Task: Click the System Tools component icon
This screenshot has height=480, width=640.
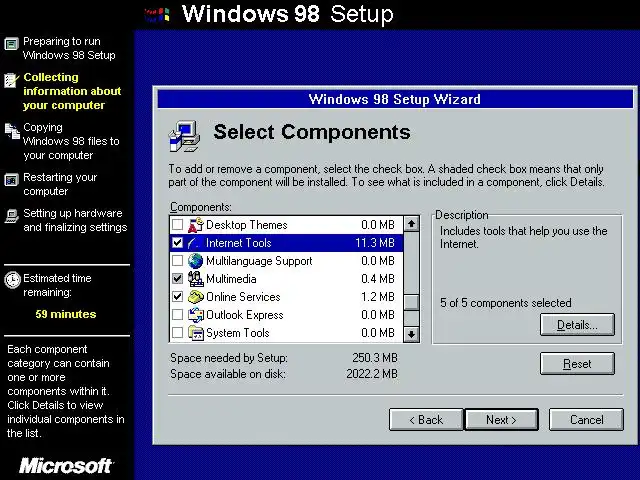Action: pyautogui.click(x=196, y=333)
